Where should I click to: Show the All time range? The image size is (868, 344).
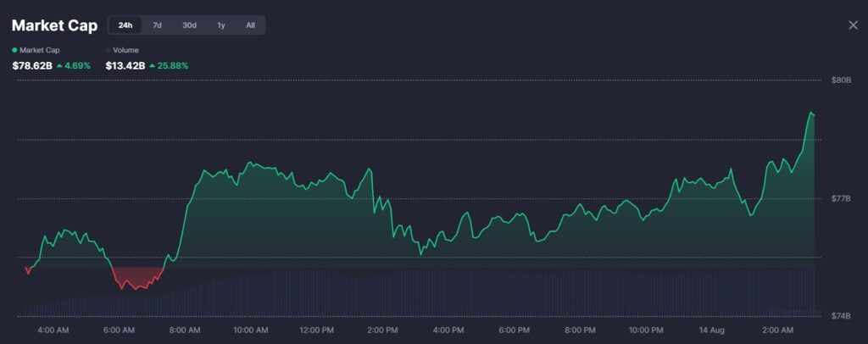coord(250,25)
